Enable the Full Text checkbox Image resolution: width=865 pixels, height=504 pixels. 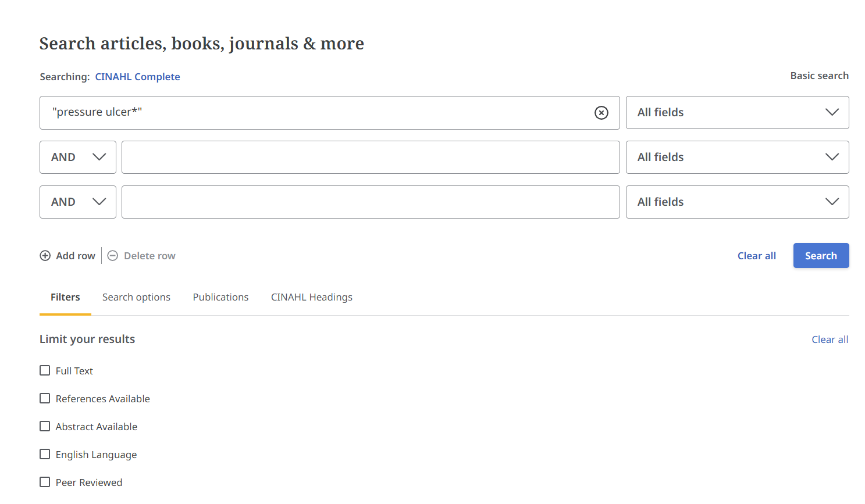tap(45, 371)
